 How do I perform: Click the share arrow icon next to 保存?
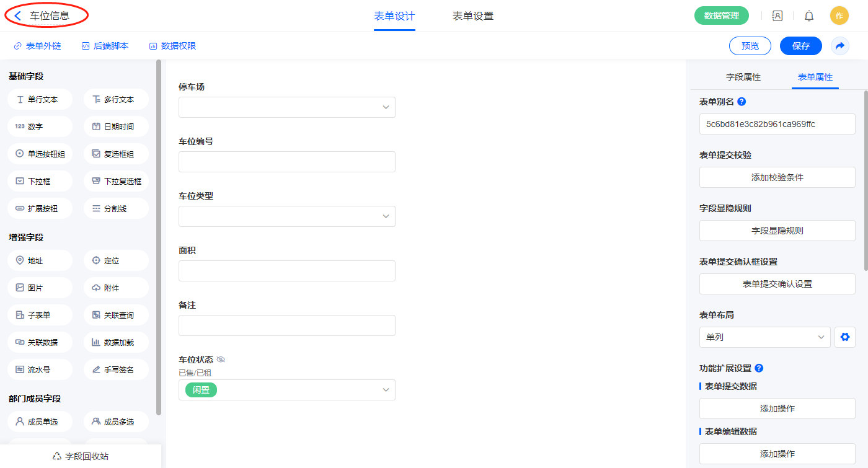click(x=840, y=46)
